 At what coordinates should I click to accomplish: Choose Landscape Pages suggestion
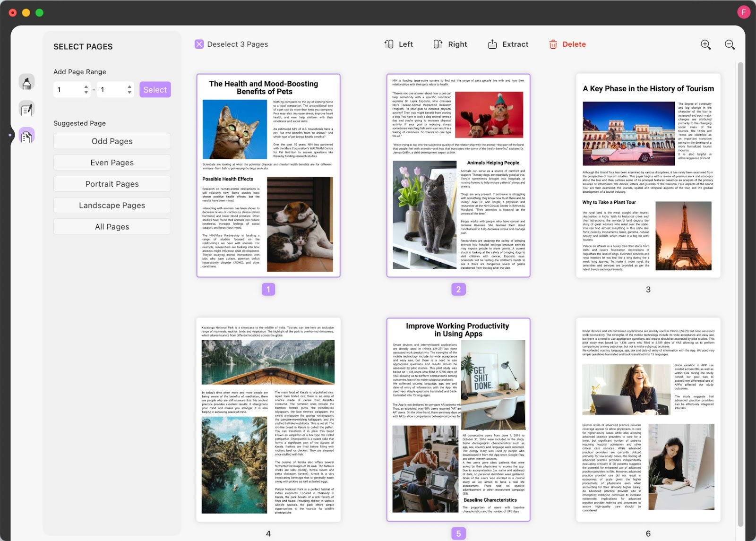[112, 206]
